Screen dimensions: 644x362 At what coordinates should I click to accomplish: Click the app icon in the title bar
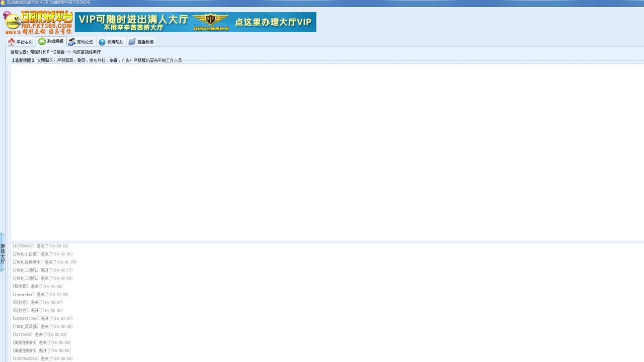[x=3, y=3]
